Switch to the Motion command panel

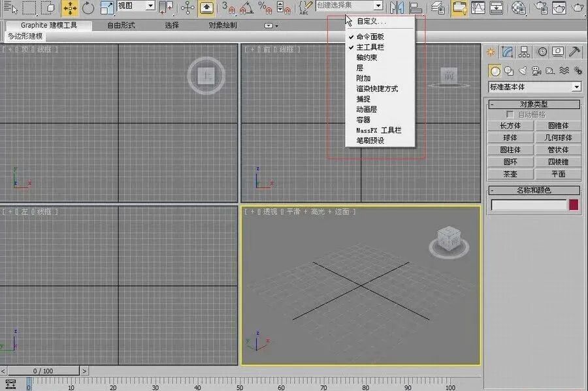[x=542, y=52]
